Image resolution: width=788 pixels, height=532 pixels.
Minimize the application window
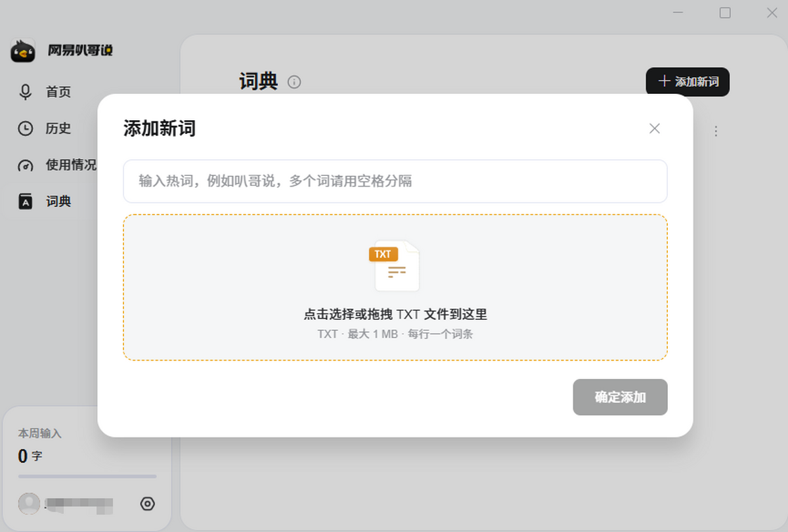pyautogui.click(x=678, y=13)
